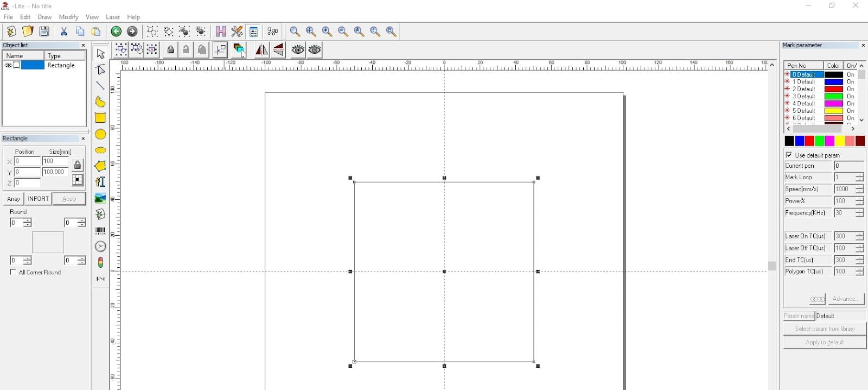Toggle the object list panel icon

tap(253, 32)
